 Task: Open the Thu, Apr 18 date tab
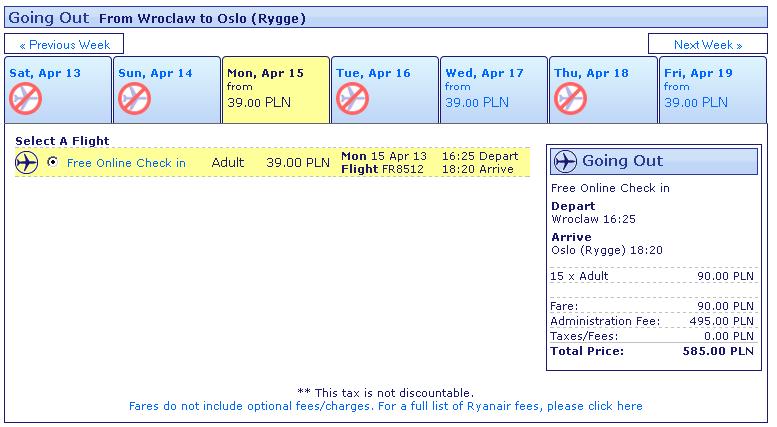(x=603, y=90)
